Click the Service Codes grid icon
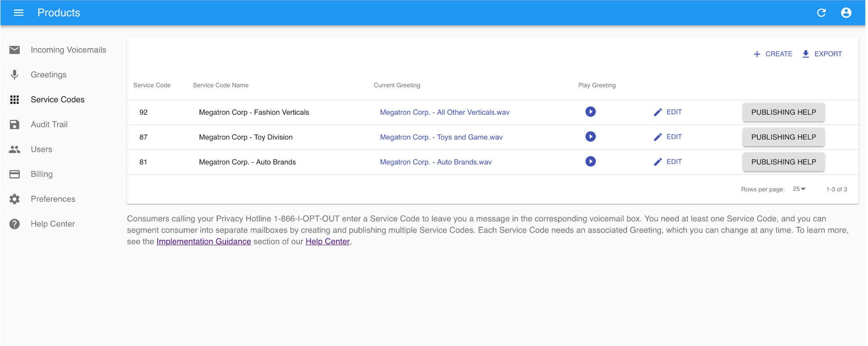This screenshot has width=868, height=346. pos(14,99)
